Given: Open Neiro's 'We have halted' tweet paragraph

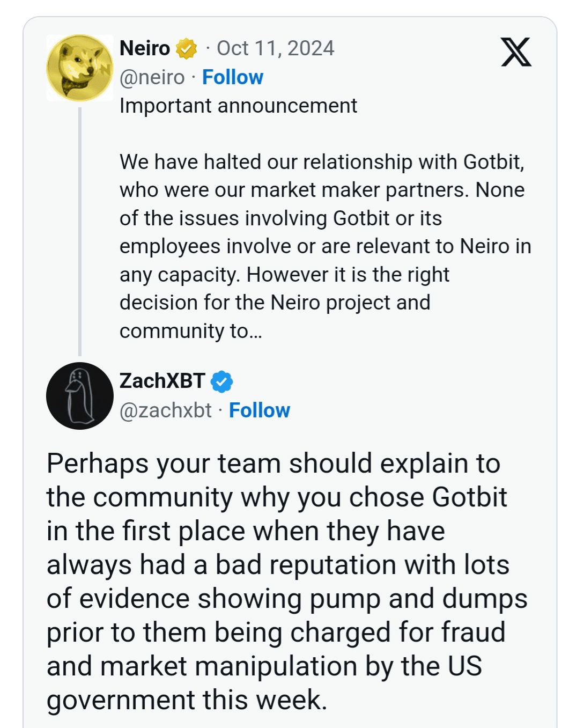Looking at the screenshot, I should (x=322, y=218).
